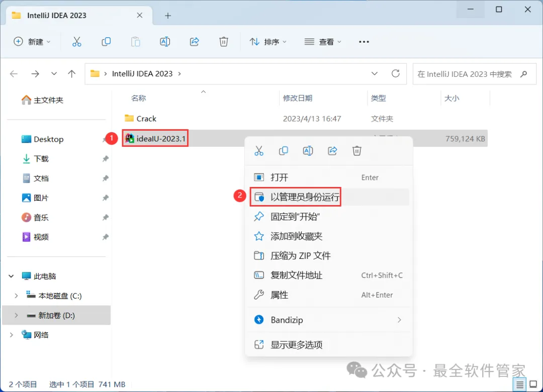
Task: Click the Cut icon in the context menu
Action: point(259,151)
